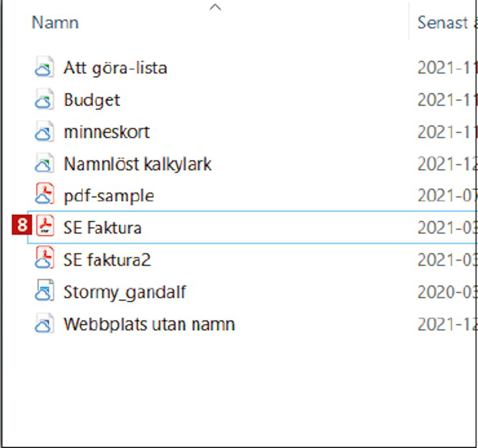Sort files by the Namn column header

coord(55,23)
